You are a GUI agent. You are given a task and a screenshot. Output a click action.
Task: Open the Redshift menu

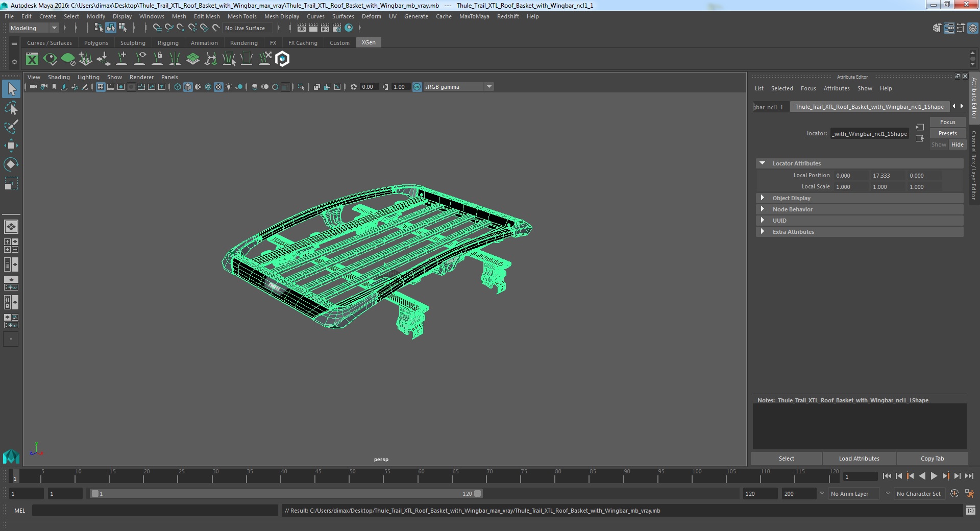508,16
